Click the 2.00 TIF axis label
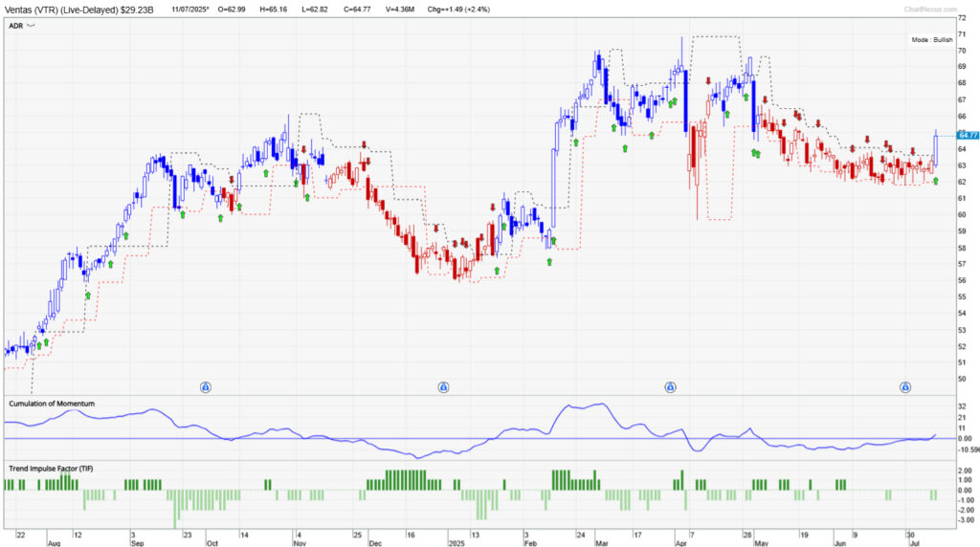This screenshot has width=980, height=547. [966, 470]
